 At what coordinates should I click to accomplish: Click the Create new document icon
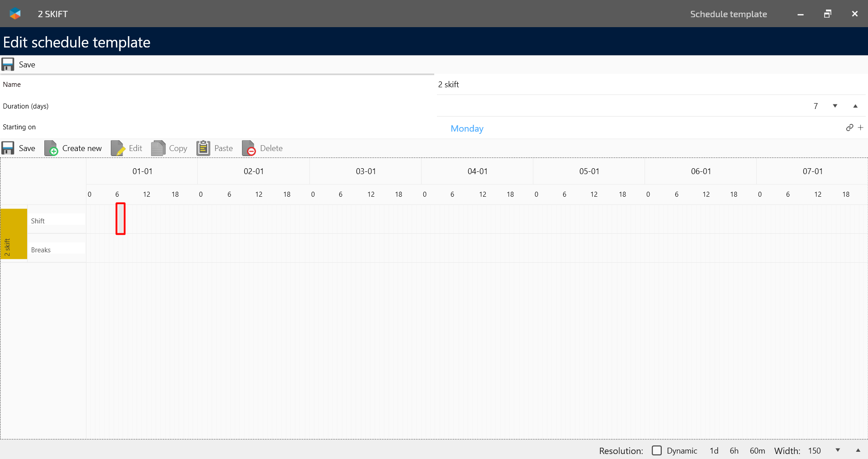[x=51, y=148]
